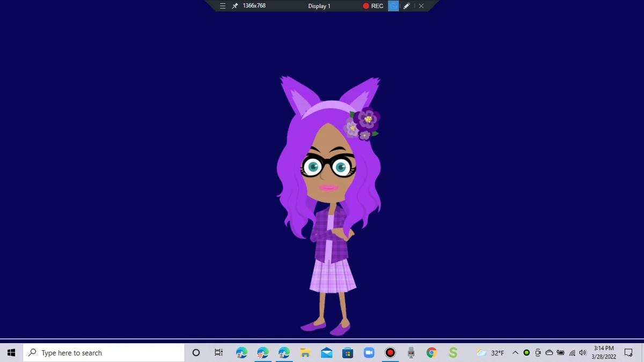Select the screenshot capture mode icon
644x362 pixels.
(x=393, y=6)
